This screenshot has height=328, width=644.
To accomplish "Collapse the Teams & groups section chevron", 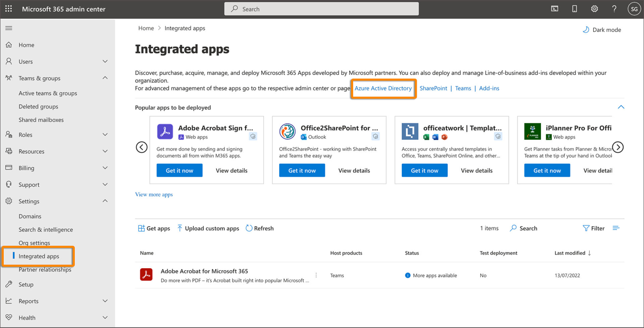I will pos(105,78).
